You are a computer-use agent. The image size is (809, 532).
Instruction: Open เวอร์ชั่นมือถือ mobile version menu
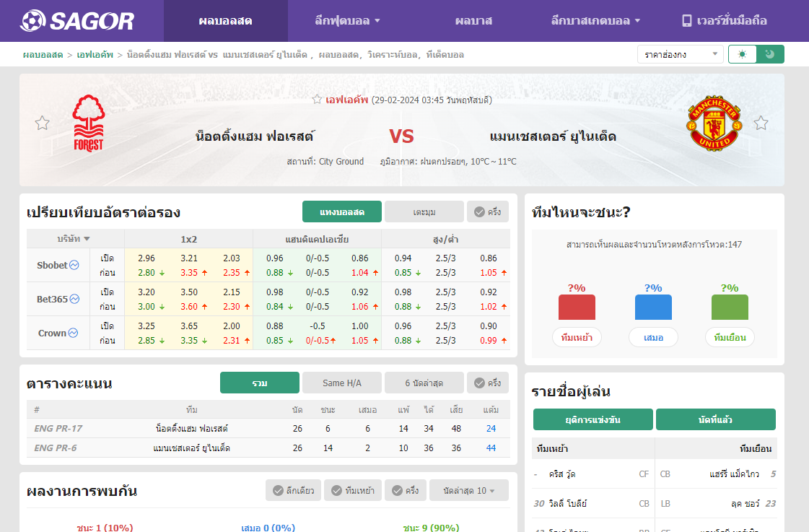pyautogui.click(x=725, y=21)
